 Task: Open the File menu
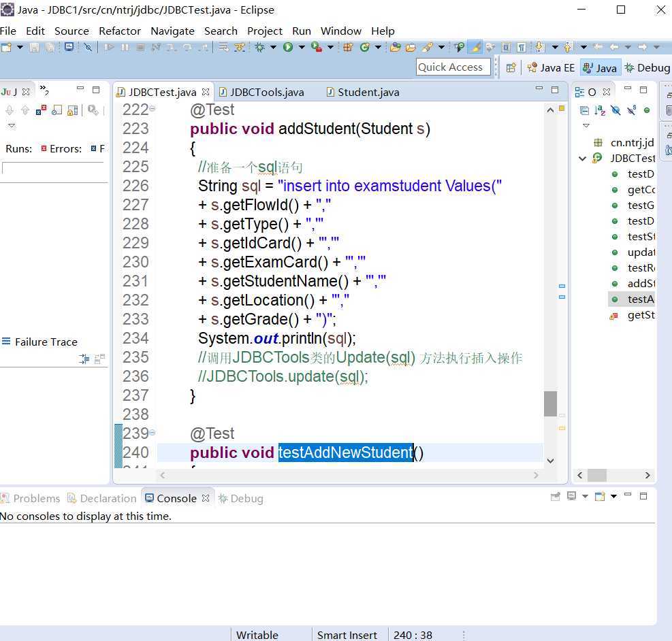8,31
